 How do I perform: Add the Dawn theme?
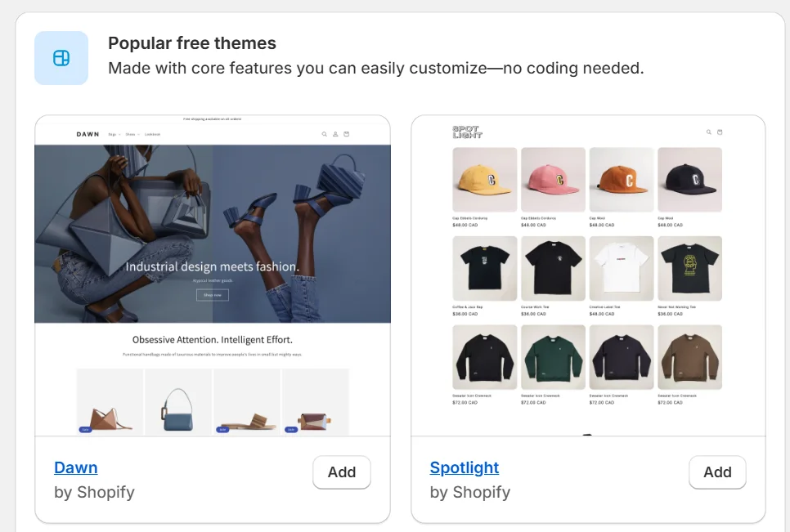coord(342,472)
